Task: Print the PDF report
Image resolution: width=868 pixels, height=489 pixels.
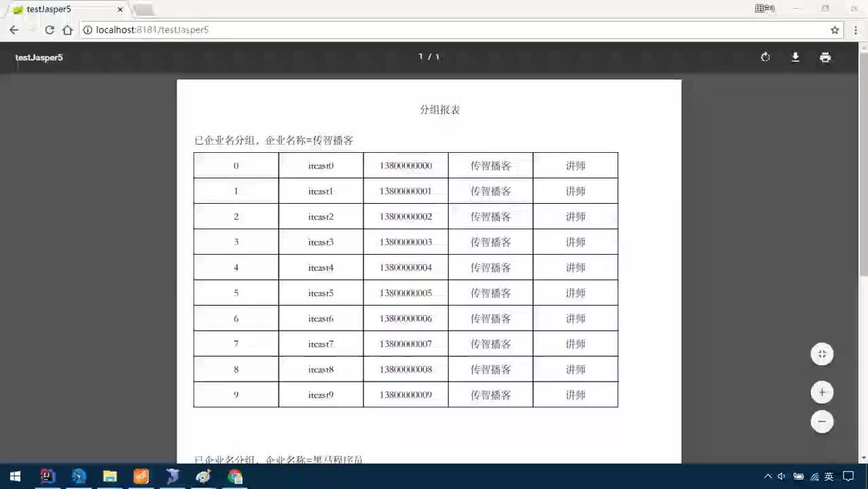Action: pos(825,57)
